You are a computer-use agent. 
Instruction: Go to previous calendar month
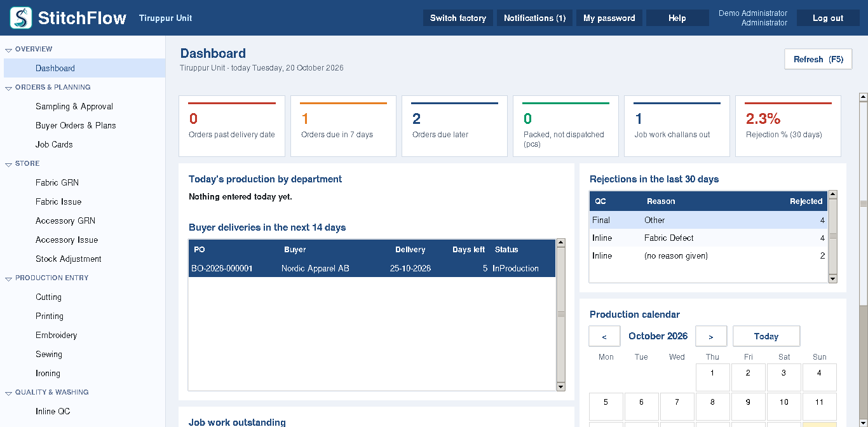click(x=604, y=336)
